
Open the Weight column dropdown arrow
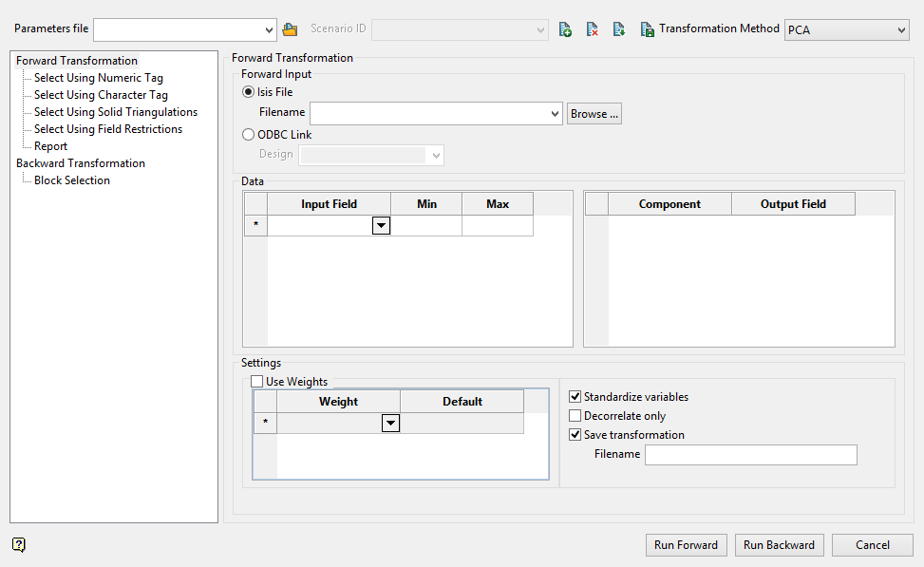390,424
